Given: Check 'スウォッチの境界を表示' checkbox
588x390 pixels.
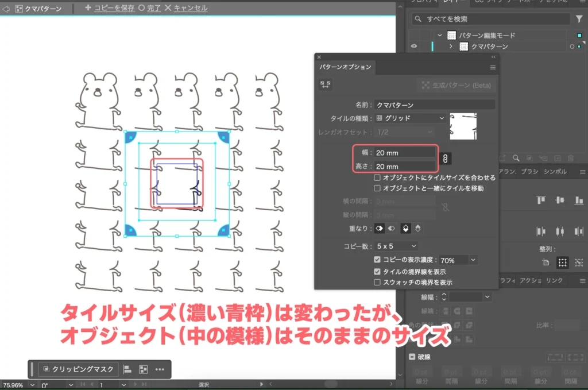Looking at the screenshot, I should pyautogui.click(x=377, y=282).
